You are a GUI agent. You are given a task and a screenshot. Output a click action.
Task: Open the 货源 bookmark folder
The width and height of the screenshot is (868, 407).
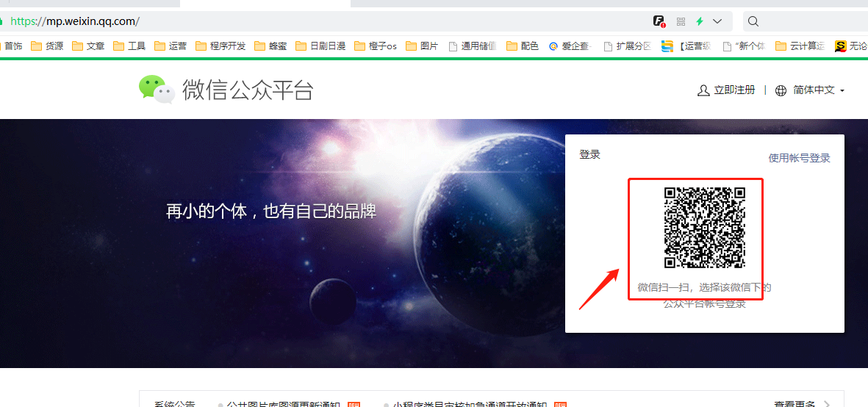[x=47, y=46]
